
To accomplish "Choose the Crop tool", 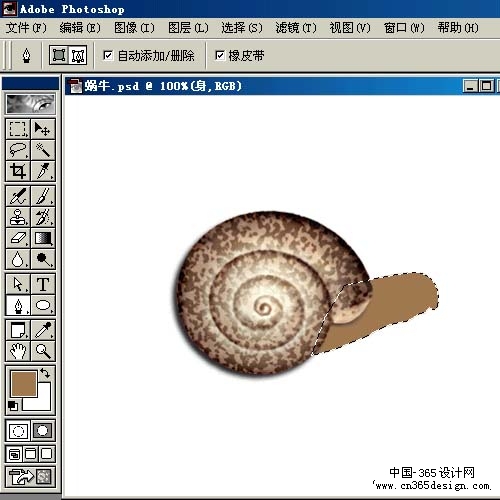I will [18, 171].
